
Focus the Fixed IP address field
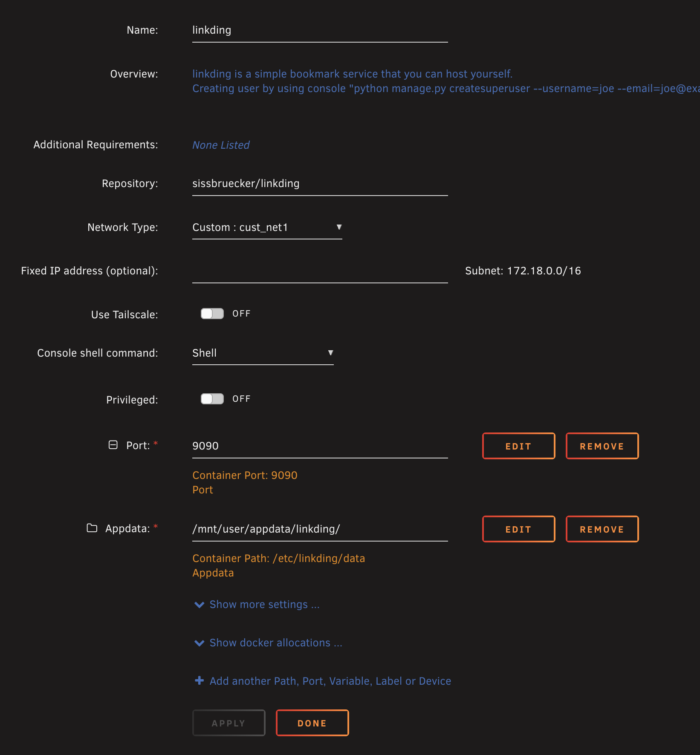click(320, 271)
